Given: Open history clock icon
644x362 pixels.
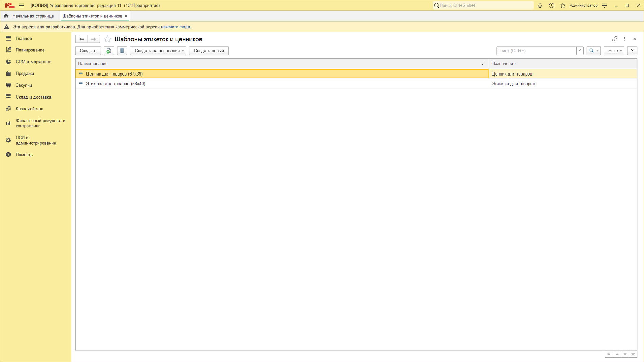Looking at the screenshot, I should coord(551,5).
